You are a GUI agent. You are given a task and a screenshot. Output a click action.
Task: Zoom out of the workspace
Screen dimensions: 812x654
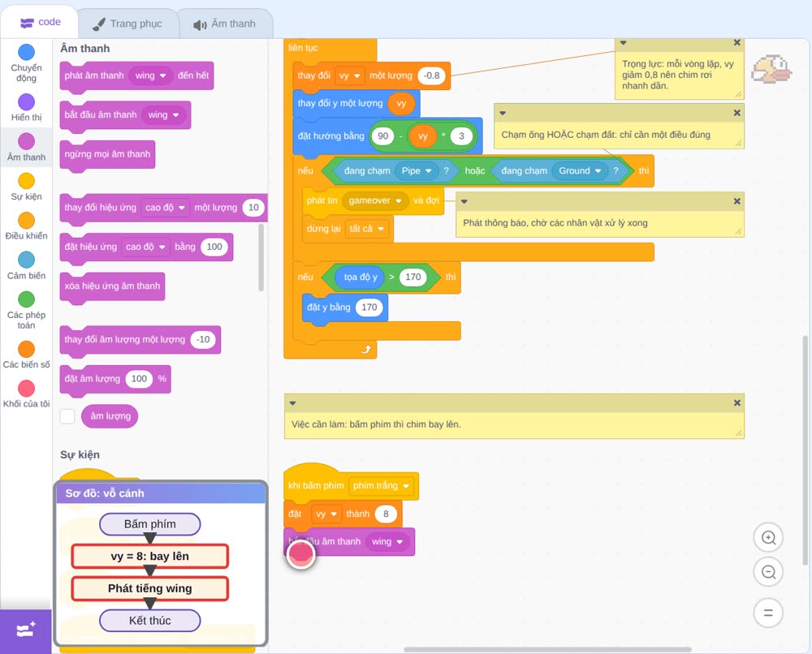768,572
